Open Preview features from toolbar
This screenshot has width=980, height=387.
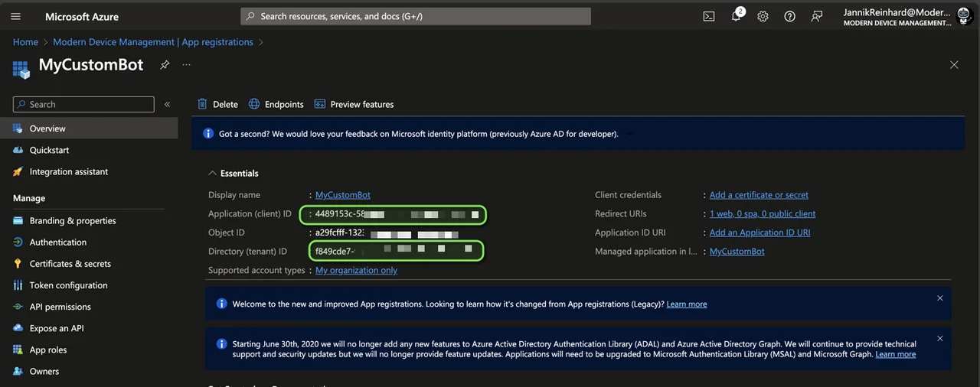(354, 104)
